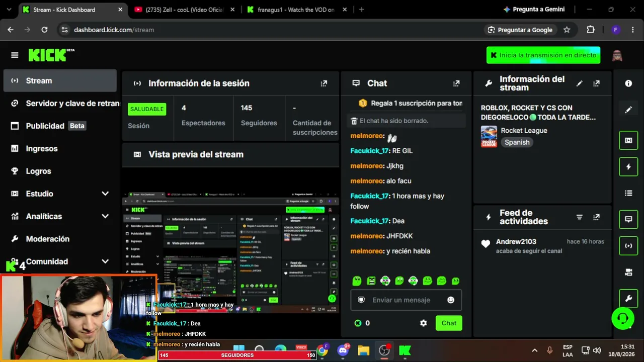Pop out the Información del stream panel

coord(597,83)
